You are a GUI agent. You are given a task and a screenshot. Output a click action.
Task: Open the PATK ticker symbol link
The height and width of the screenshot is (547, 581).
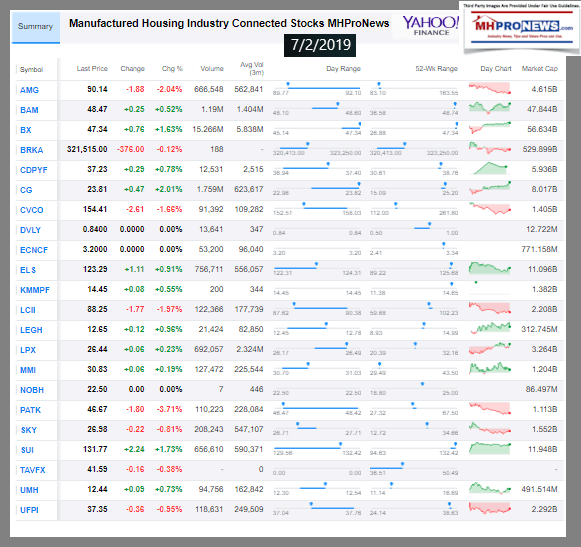click(30, 410)
